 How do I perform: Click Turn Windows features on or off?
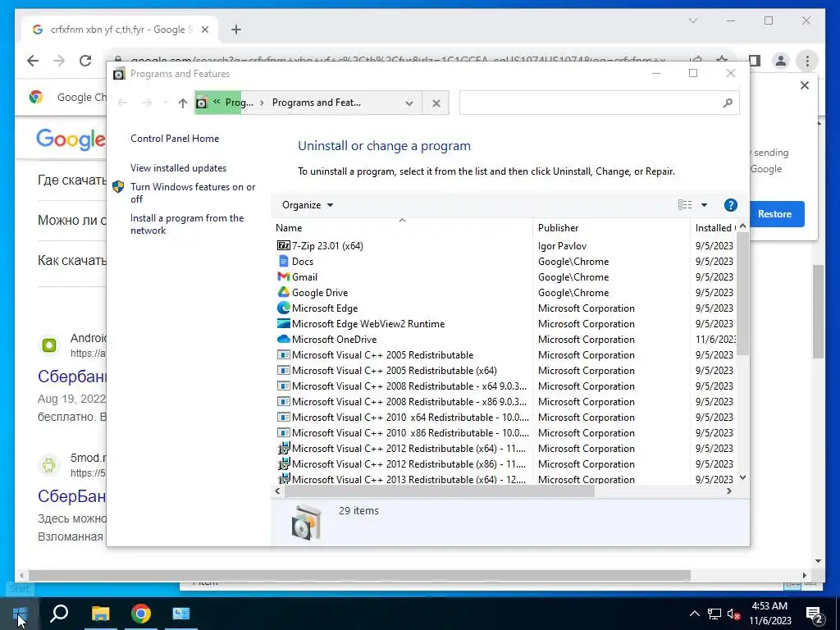[x=193, y=193]
